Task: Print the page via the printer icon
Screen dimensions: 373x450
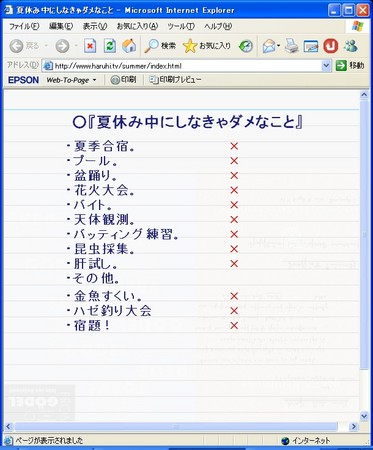Action: [292, 46]
